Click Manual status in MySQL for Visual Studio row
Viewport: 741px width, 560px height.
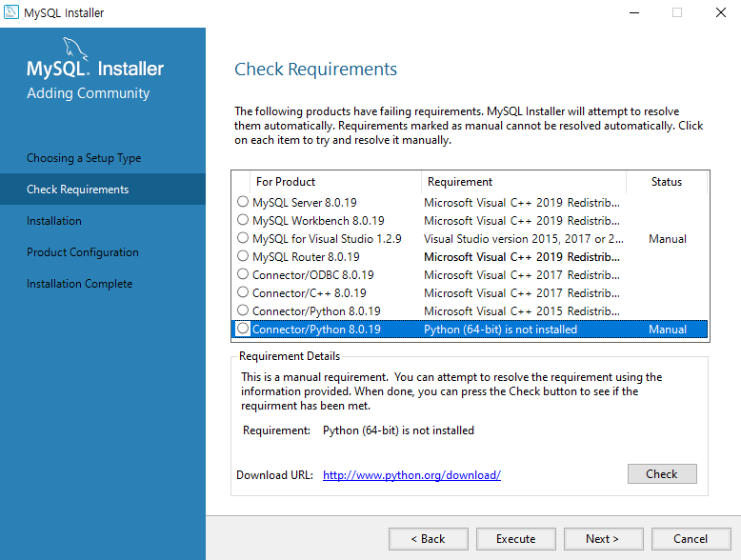[668, 239]
